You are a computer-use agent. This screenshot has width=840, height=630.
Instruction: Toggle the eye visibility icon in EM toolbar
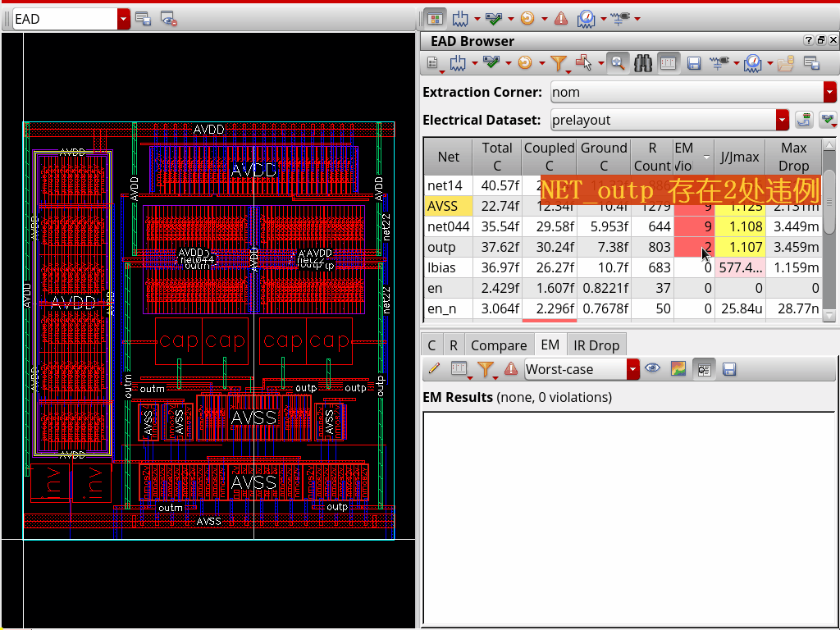pos(652,369)
